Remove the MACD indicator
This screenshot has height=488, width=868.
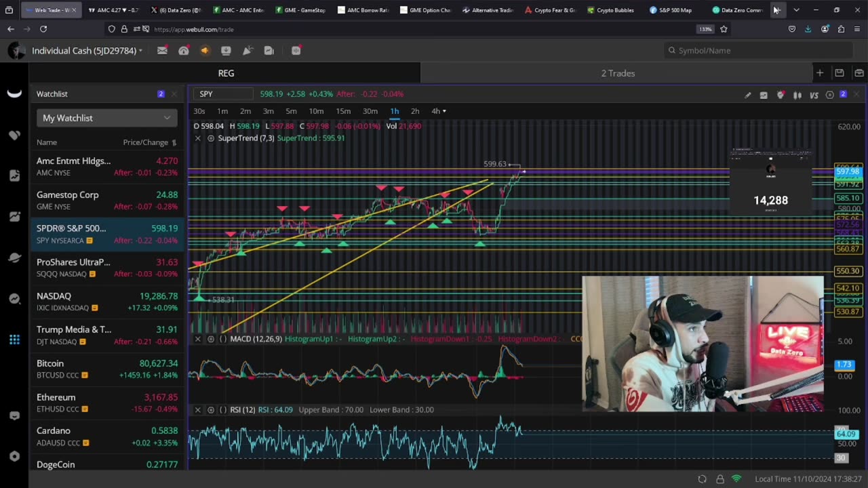pos(198,339)
